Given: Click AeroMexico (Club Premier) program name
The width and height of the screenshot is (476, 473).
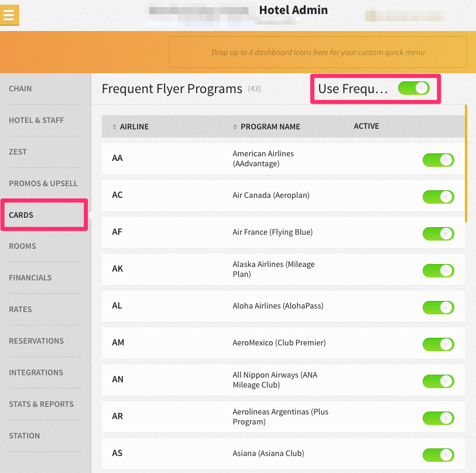Looking at the screenshot, I should tap(279, 343).
